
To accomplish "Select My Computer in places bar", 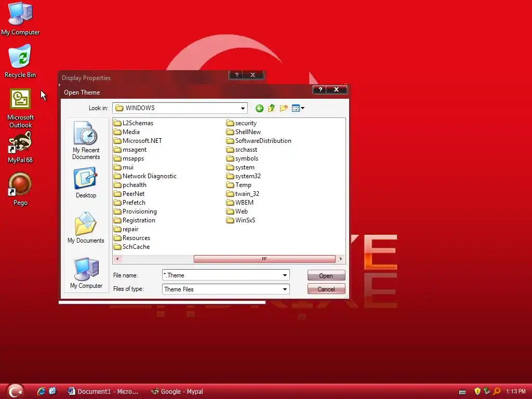I will [x=86, y=272].
